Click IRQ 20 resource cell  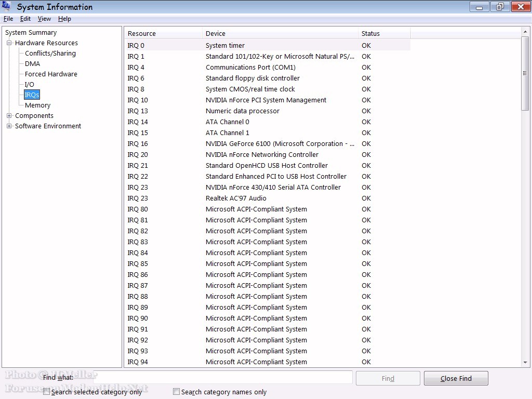click(x=138, y=154)
